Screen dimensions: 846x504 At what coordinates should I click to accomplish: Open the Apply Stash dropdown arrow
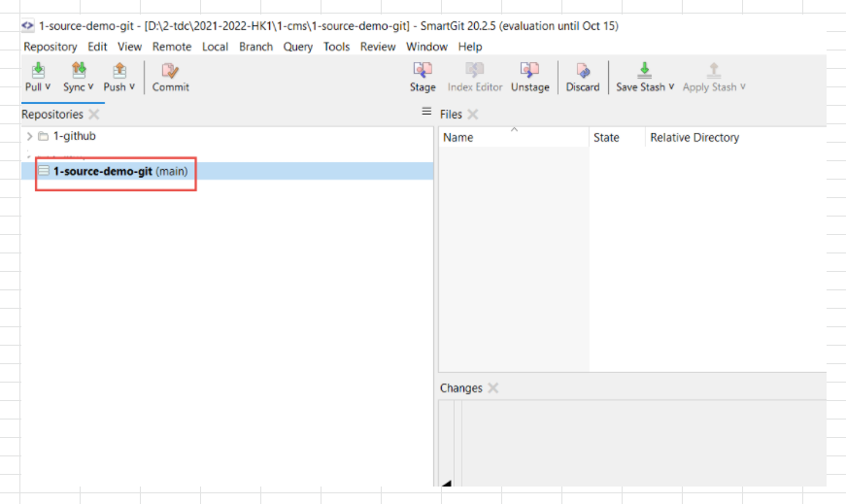(742, 86)
